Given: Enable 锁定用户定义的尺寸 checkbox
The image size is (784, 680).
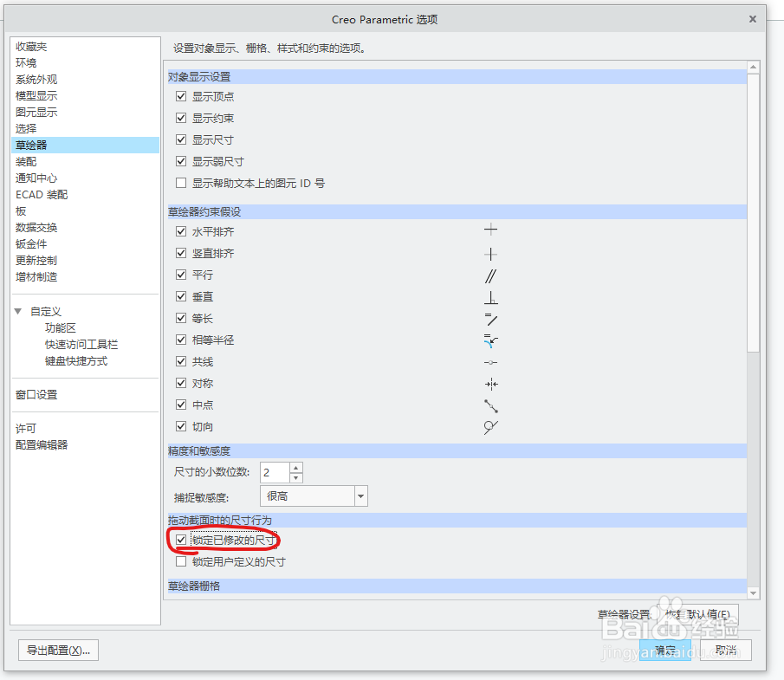Looking at the screenshot, I should coord(181,561).
